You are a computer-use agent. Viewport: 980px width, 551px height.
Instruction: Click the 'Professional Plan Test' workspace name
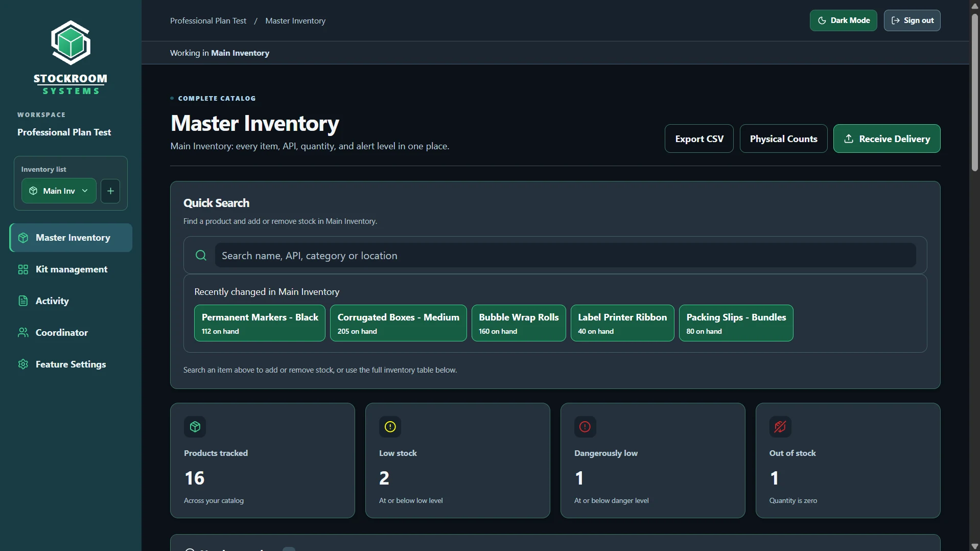point(64,132)
